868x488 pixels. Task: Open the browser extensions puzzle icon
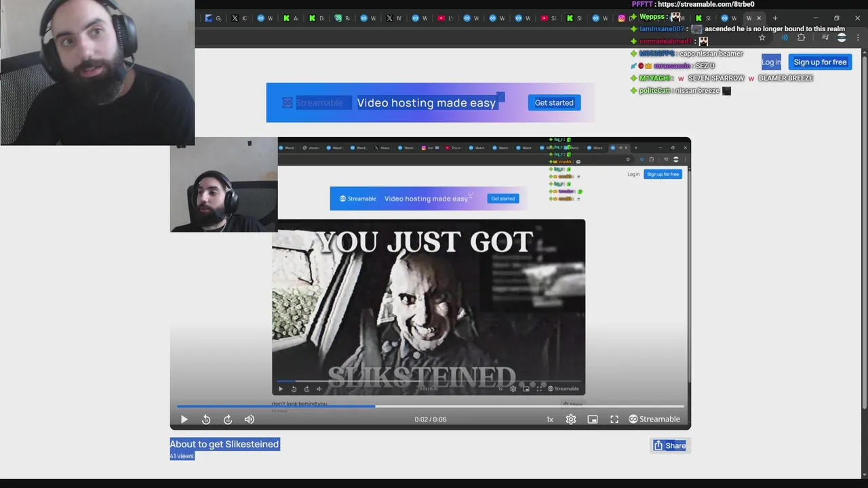pyautogui.click(x=802, y=37)
